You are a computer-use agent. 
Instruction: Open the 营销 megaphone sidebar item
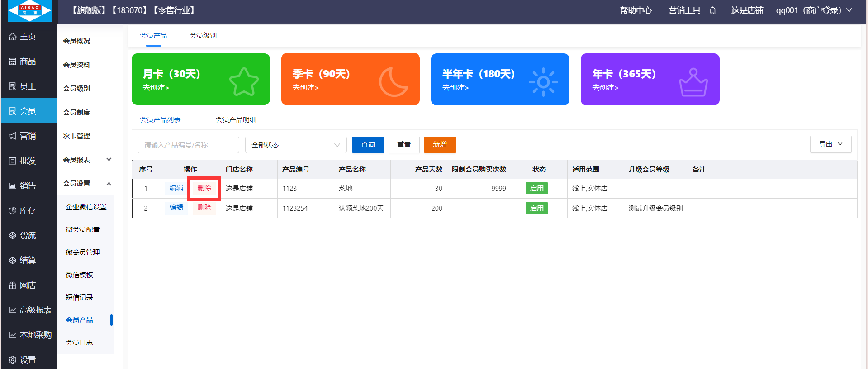pyautogui.click(x=13, y=136)
